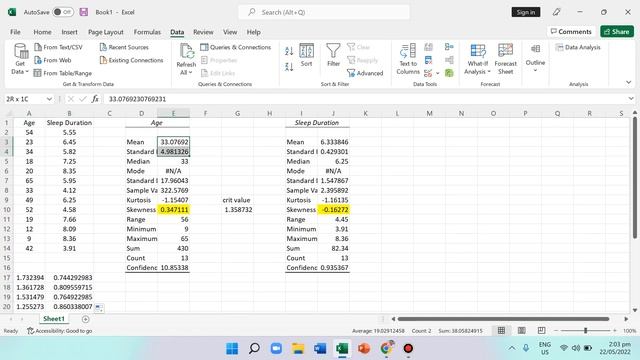The height and width of the screenshot is (360, 640).
Task: Open Word from the taskbar
Action: [x=320, y=349]
